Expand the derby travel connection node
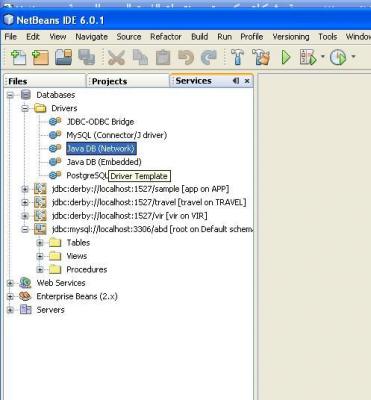The image size is (371, 400). (25, 202)
